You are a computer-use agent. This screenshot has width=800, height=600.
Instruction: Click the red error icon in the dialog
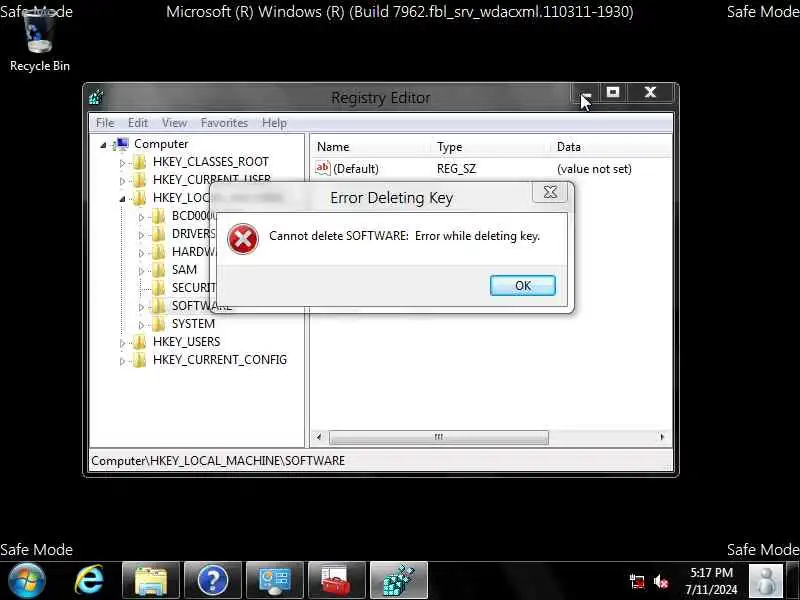(243, 239)
